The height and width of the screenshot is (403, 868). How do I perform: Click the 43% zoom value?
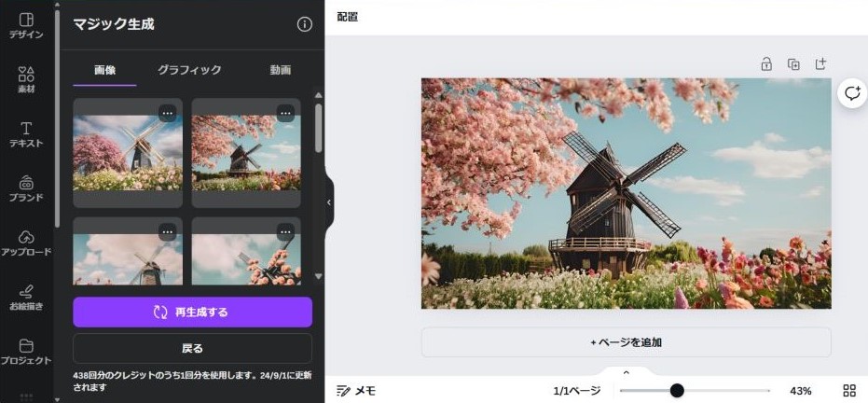point(800,391)
